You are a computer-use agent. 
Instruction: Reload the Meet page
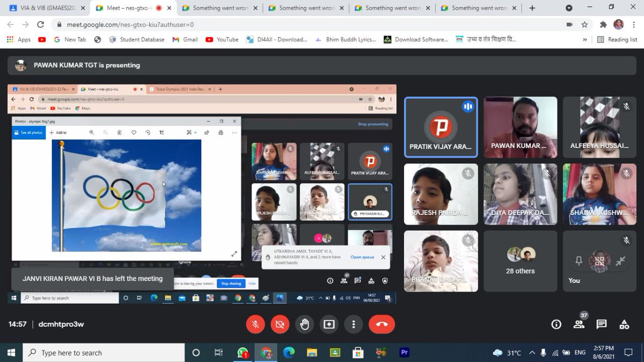click(40, 25)
